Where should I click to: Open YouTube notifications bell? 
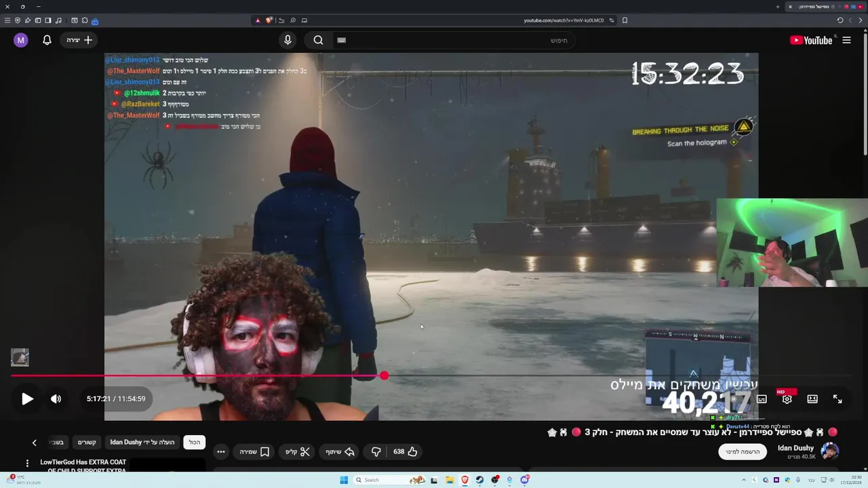(x=47, y=40)
